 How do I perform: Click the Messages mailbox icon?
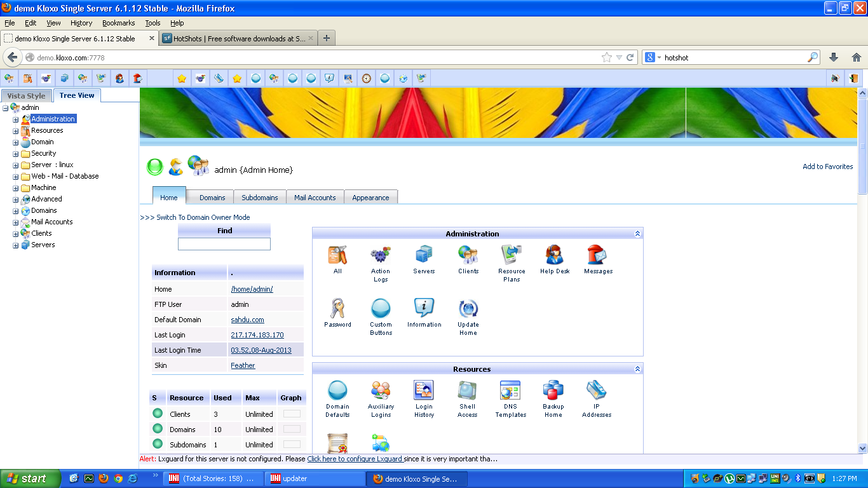click(598, 255)
